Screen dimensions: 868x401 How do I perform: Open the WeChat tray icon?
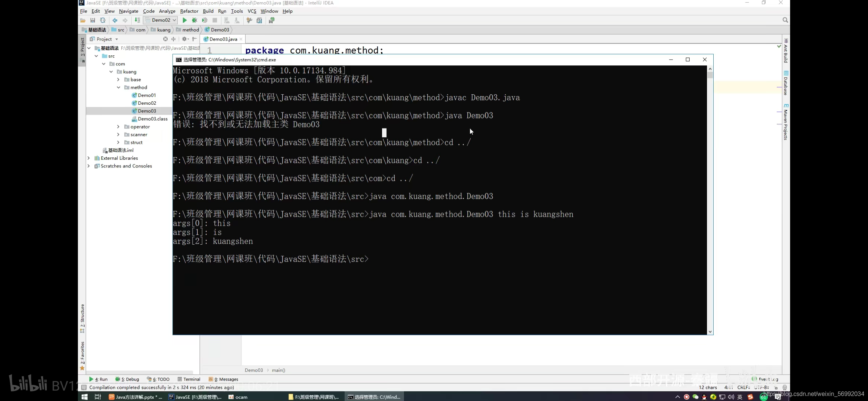pos(696,397)
